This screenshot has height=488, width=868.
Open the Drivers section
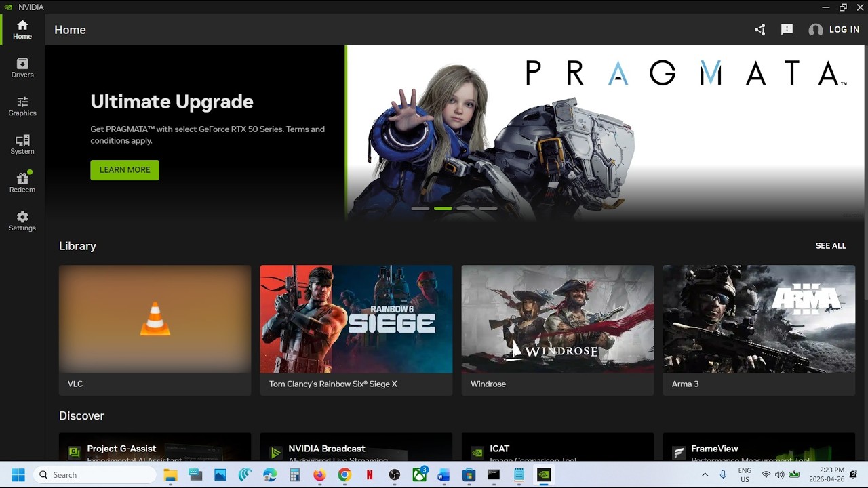[x=22, y=68]
